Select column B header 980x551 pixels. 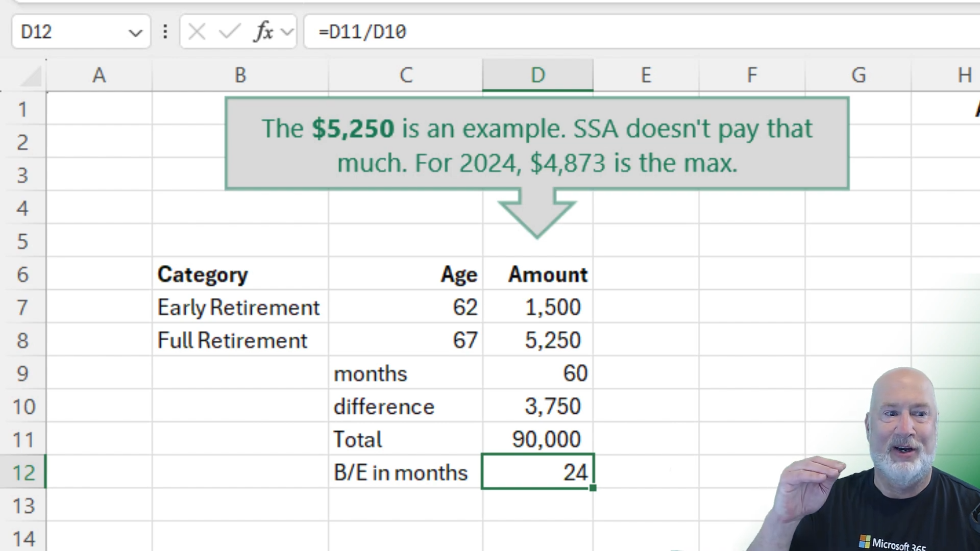click(240, 76)
